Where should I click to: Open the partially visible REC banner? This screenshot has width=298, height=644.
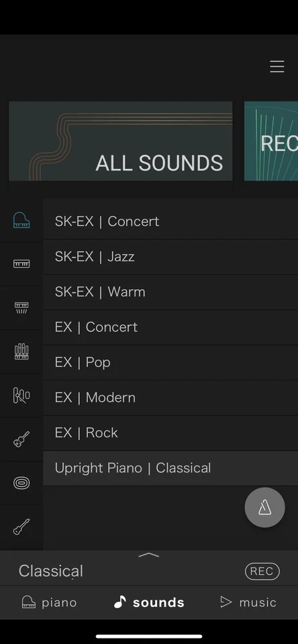(x=271, y=141)
